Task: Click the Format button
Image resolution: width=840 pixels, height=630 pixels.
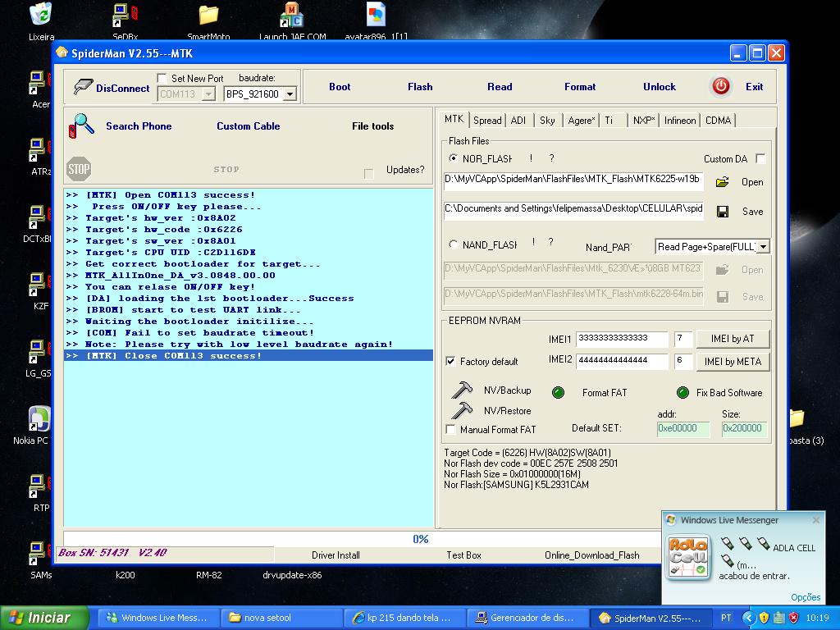Action: 580,87
